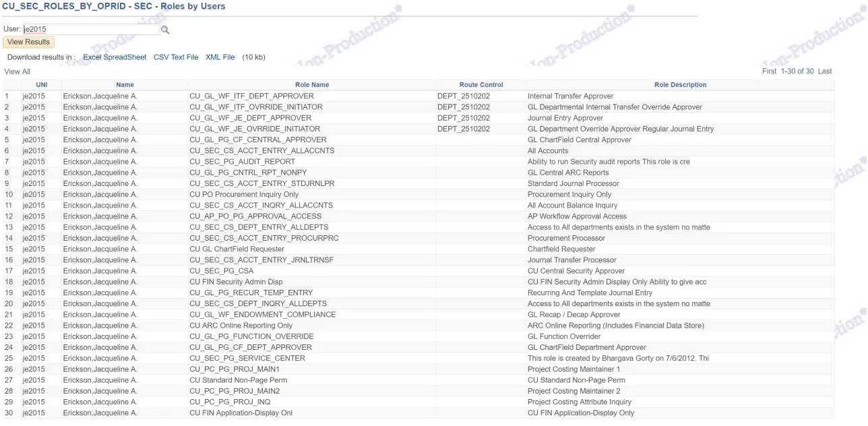Image resolution: width=868 pixels, height=426 pixels.
Task: Select role CU_GL_PG_CF_CENTRAL_APPROVER
Action: click(258, 140)
